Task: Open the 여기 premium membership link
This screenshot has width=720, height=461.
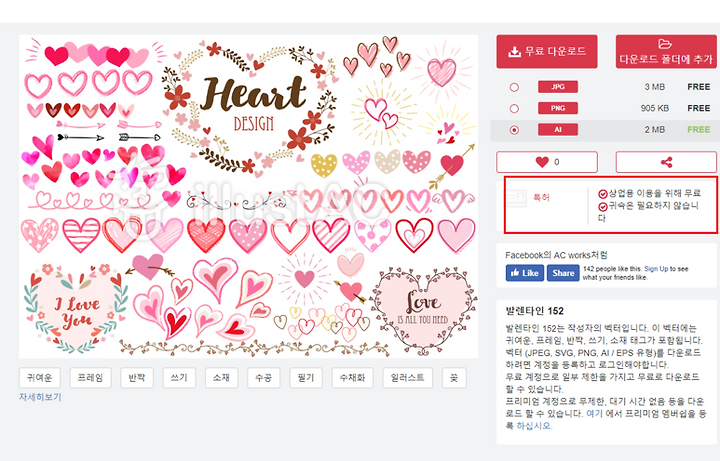Action: coord(594,413)
